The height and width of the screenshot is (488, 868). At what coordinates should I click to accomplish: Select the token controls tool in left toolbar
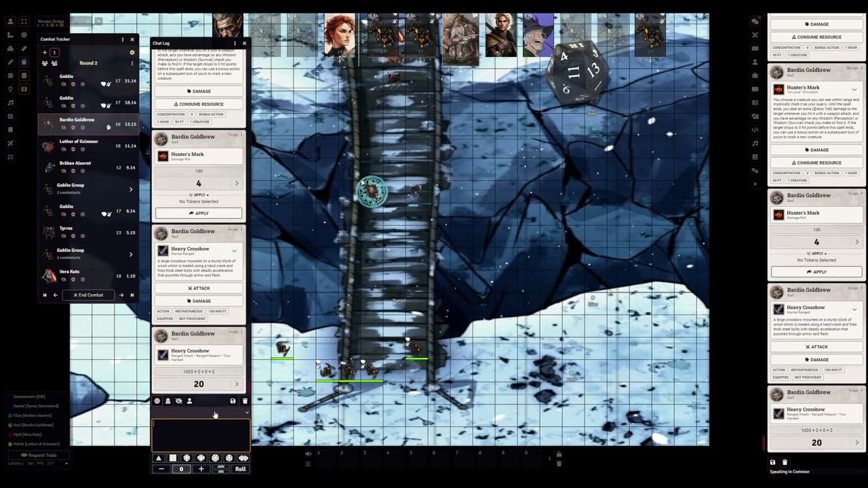pyautogui.click(x=10, y=22)
